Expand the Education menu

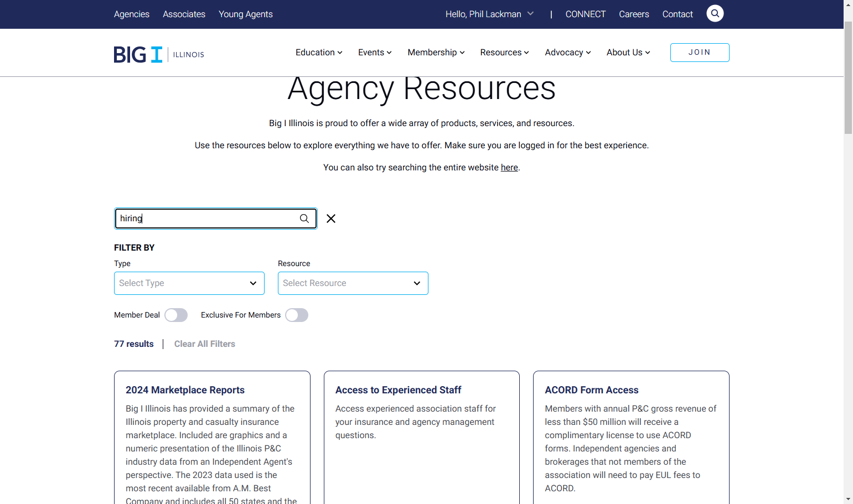tap(319, 53)
